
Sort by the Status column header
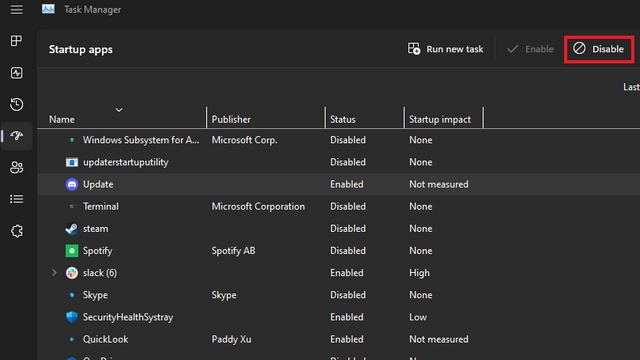pos(343,120)
